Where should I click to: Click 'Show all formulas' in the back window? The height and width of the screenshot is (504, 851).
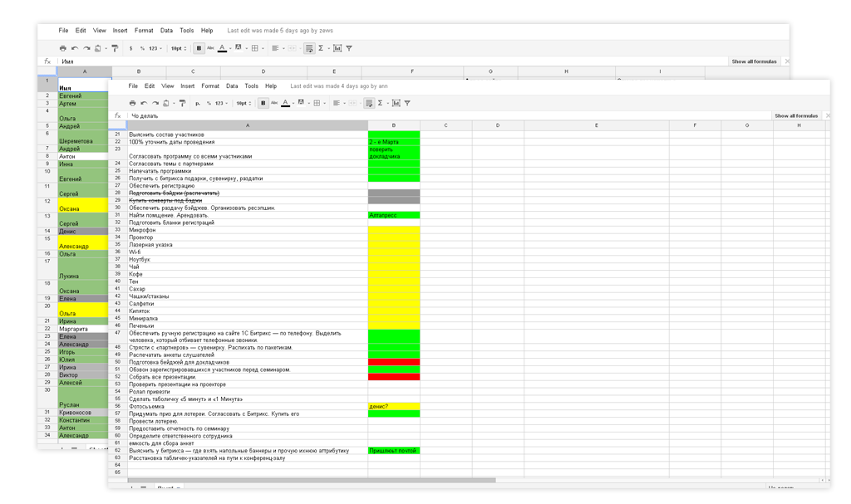(754, 61)
